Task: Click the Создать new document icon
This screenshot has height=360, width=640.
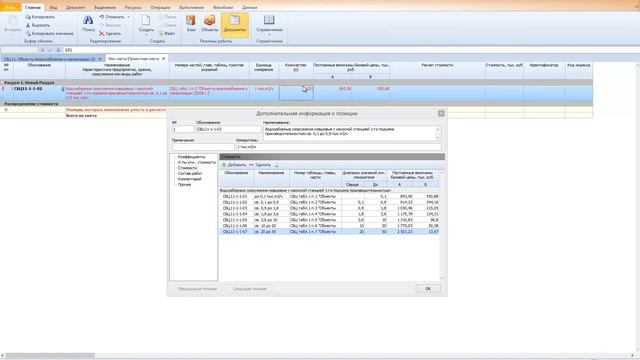Action: 146,20
